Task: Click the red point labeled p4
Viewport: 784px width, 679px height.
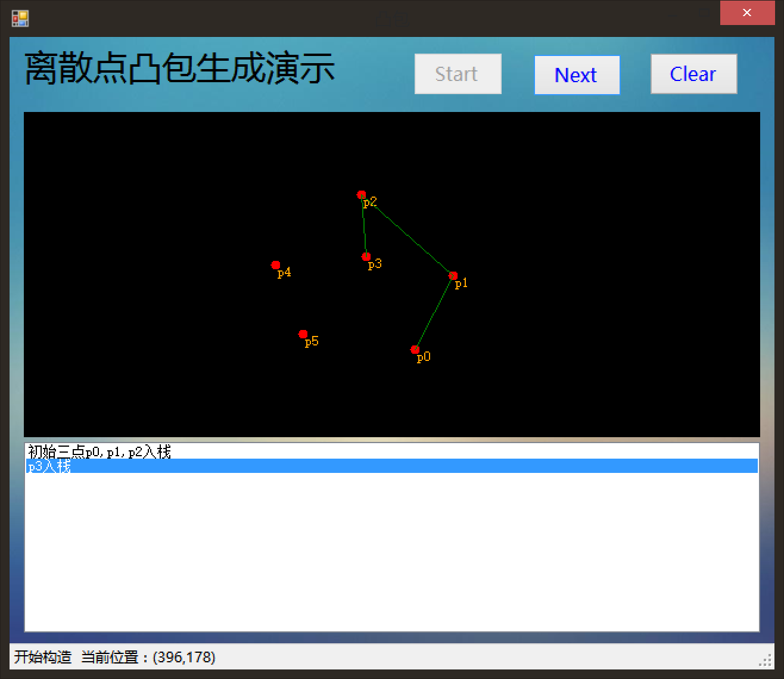Action: [275, 265]
